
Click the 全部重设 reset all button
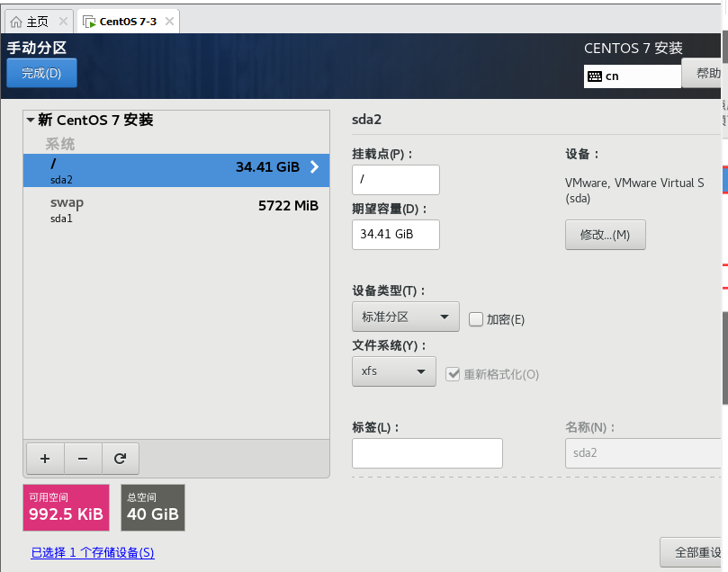[x=692, y=552]
